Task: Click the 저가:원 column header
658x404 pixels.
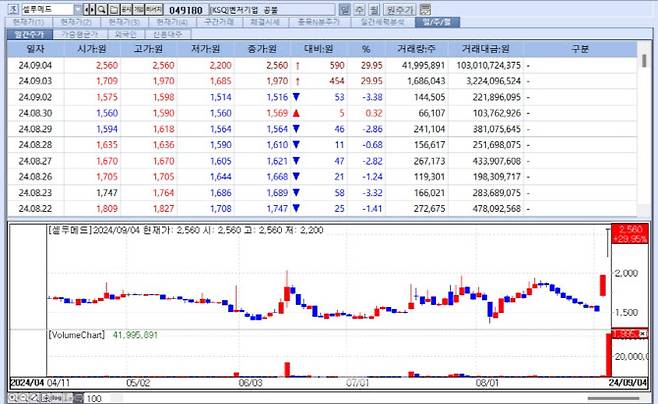Action: coord(205,49)
